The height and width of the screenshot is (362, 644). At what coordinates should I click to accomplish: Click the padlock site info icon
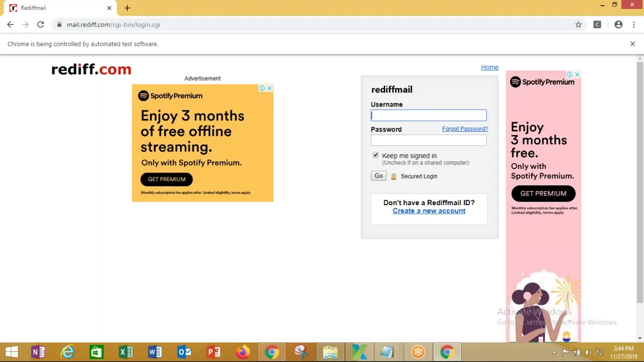click(59, 25)
